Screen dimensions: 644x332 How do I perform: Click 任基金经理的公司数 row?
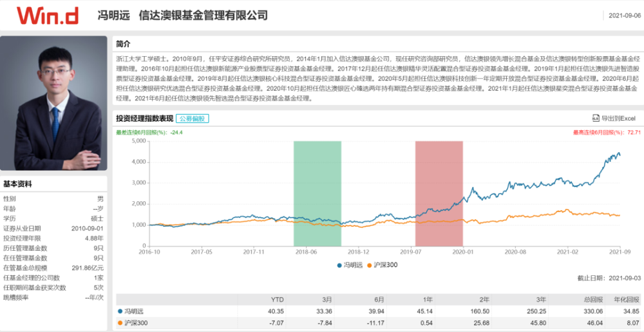coord(53,278)
